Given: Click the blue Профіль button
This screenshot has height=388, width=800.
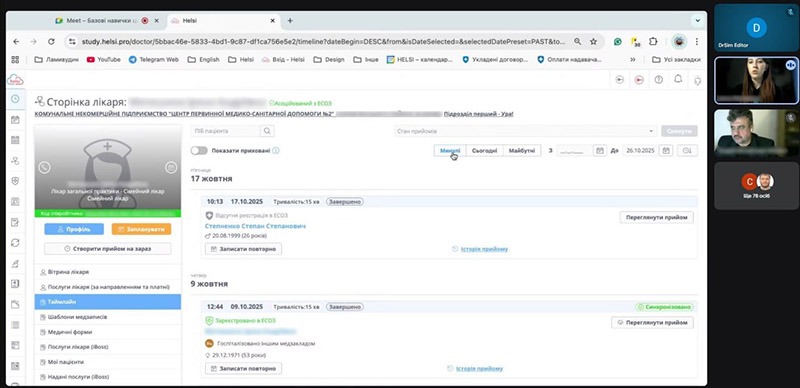Looking at the screenshot, I should 74,229.
